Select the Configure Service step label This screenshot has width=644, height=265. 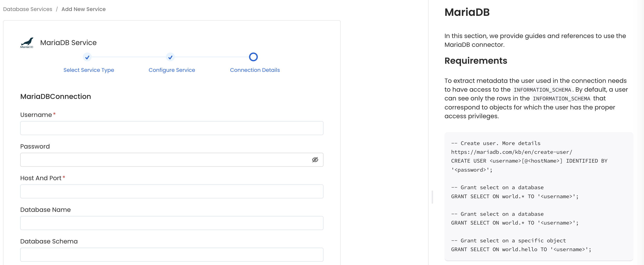point(172,70)
